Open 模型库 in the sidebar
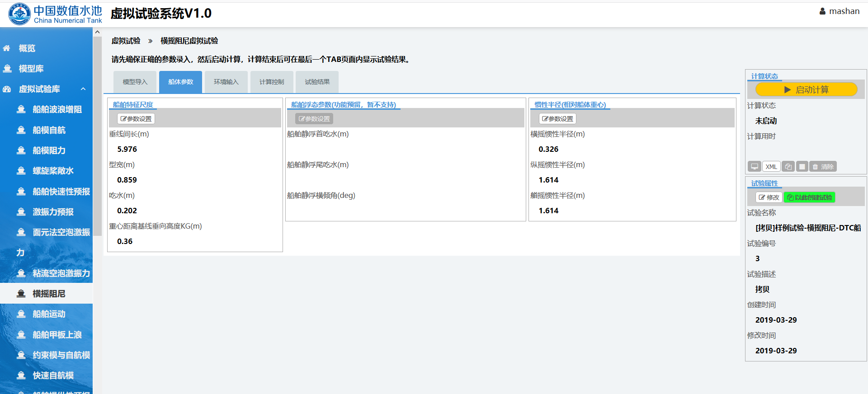 (x=31, y=69)
